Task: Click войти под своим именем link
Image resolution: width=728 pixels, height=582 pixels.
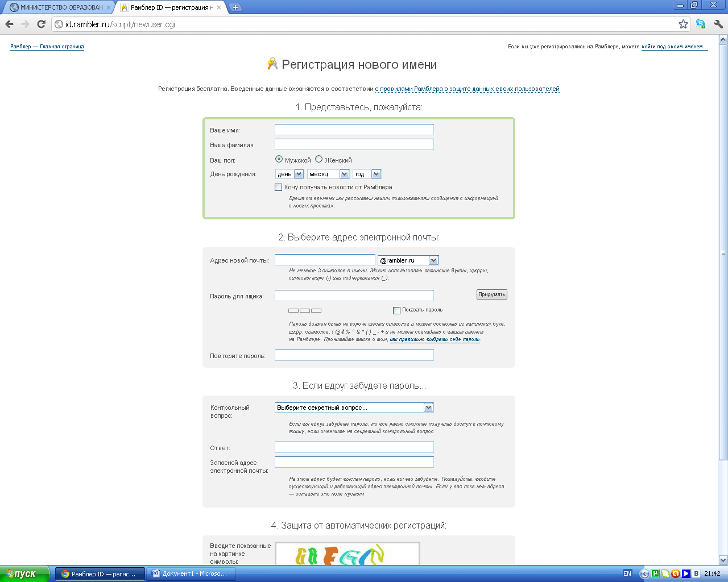Action: point(675,47)
